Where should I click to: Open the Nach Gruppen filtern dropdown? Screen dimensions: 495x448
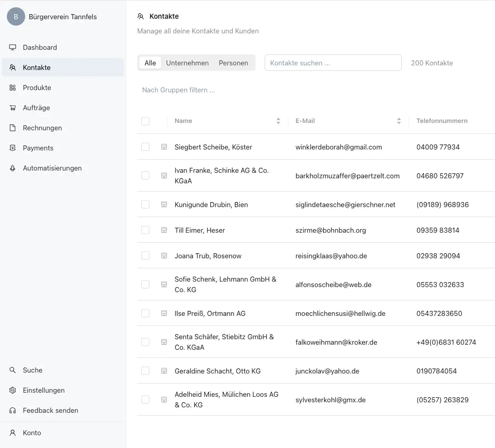click(179, 90)
